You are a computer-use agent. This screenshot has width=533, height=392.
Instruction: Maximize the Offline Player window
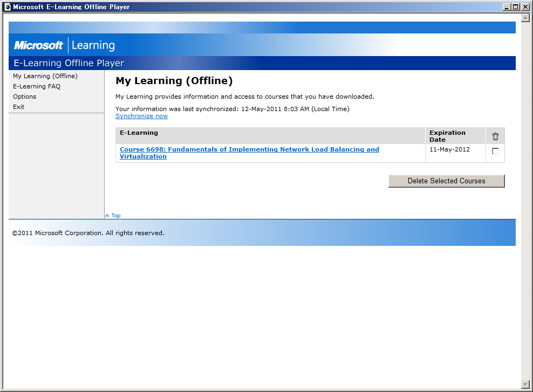click(x=516, y=7)
